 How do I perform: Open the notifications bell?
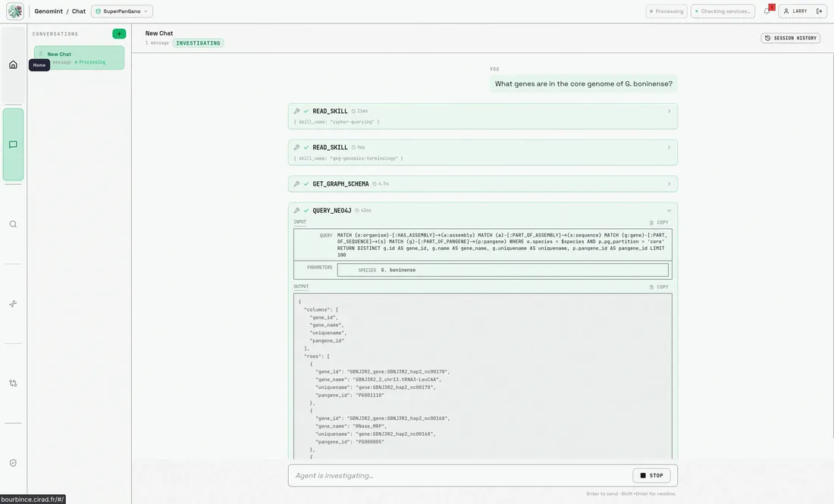pos(767,11)
